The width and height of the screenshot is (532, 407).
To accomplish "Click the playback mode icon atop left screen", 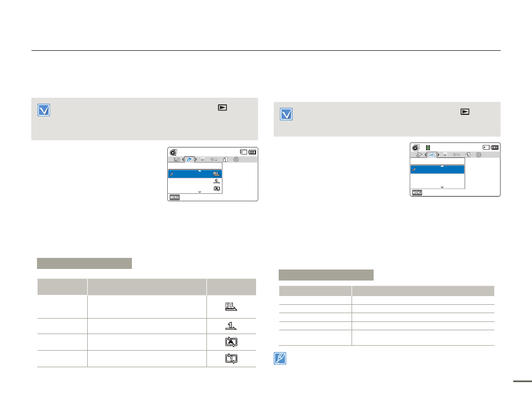I will [x=174, y=151].
